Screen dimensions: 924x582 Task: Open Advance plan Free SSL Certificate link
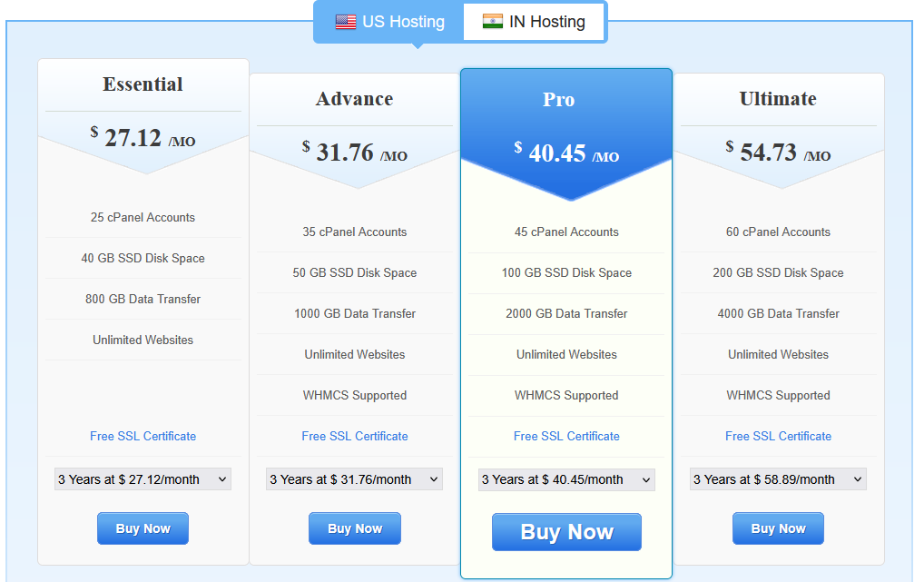[x=355, y=436]
